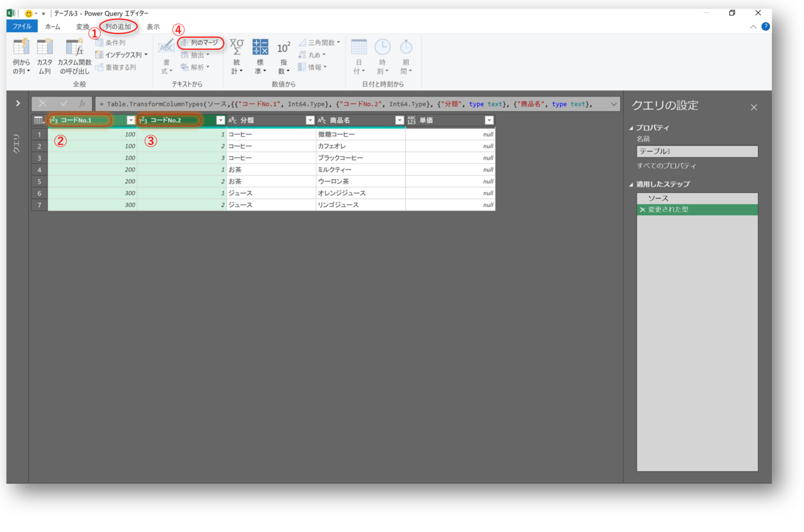Screen dimensions: 804x532
Task: Click the 商品名 column data type icon
Action: [x=322, y=121]
